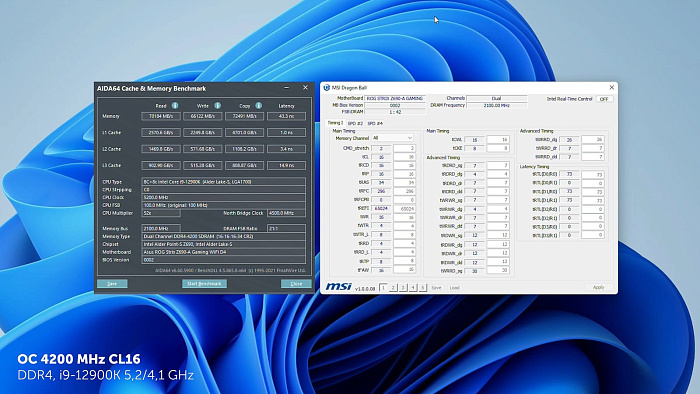The height and width of the screenshot is (394, 700).
Task: Select profile 1 in MSI Dragon Ball
Action: [x=383, y=288]
